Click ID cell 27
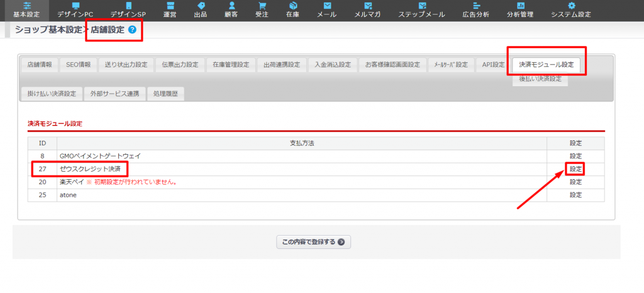Screen dimensions: 644x293 point(42,169)
